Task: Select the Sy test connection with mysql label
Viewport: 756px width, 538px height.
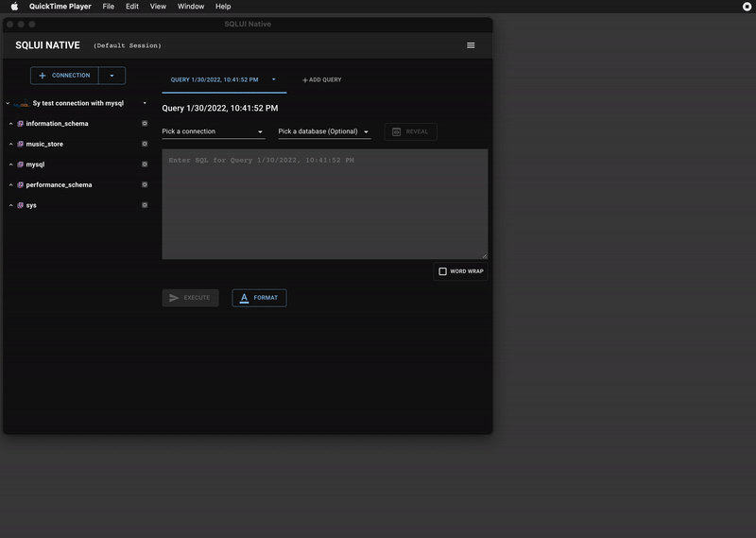Action: [78, 103]
